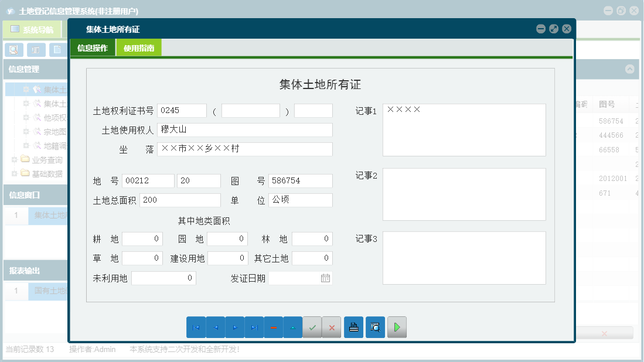Image resolution: width=644 pixels, height=362 pixels.
Task: Open the calendar picker for 发证日期
Action: click(325, 278)
